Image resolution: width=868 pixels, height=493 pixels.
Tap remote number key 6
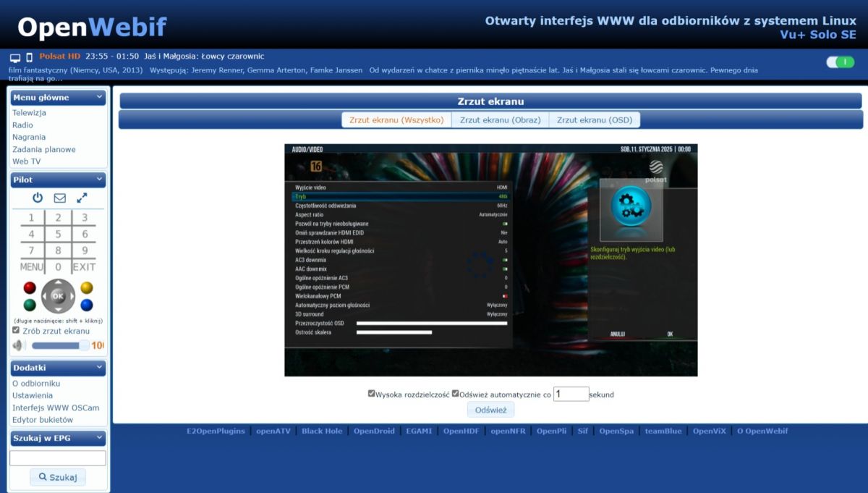[85, 235]
